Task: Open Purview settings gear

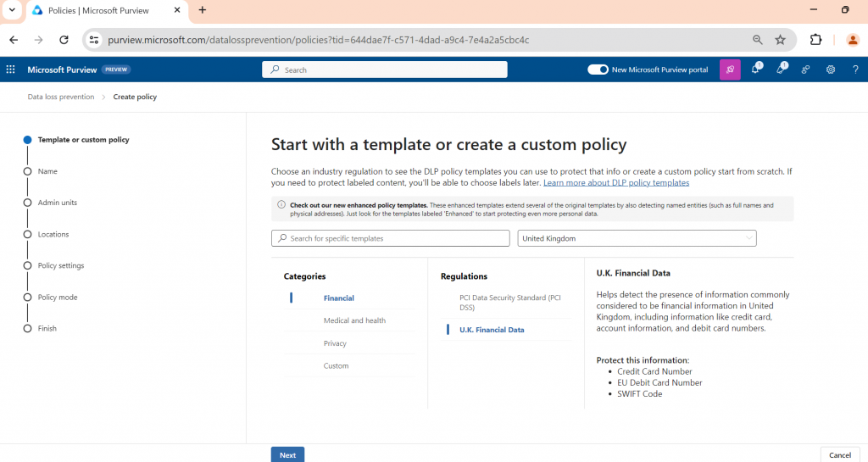Action: pyautogui.click(x=831, y=70)
